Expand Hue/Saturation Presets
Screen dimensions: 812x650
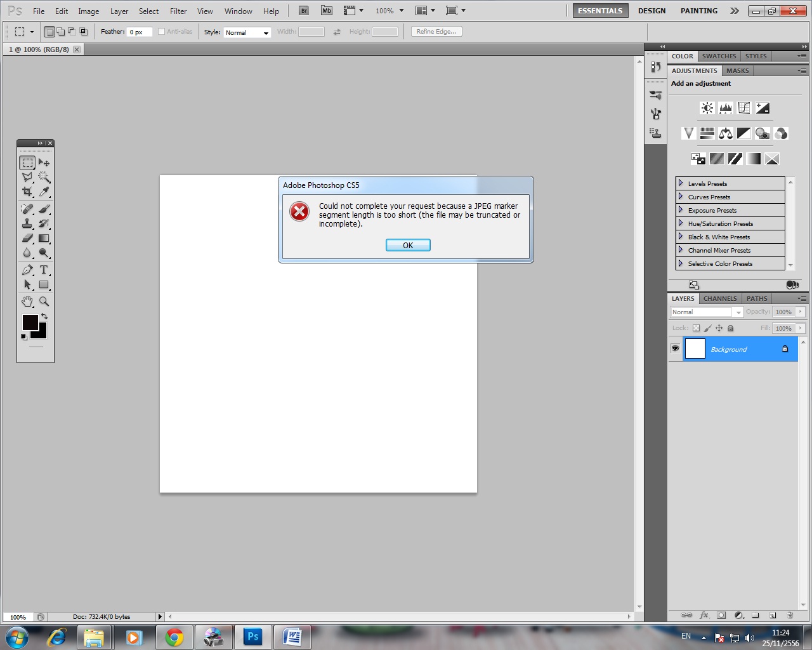681,223
